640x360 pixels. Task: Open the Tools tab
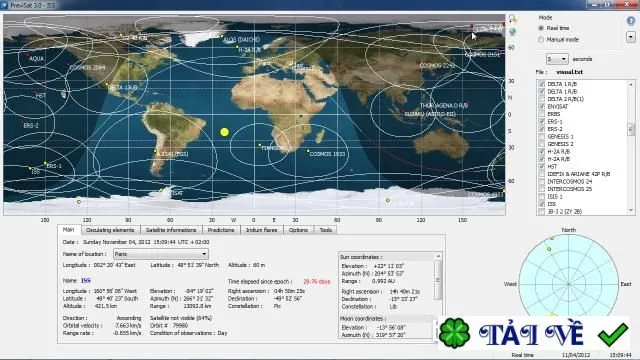(x=326, y=230)
